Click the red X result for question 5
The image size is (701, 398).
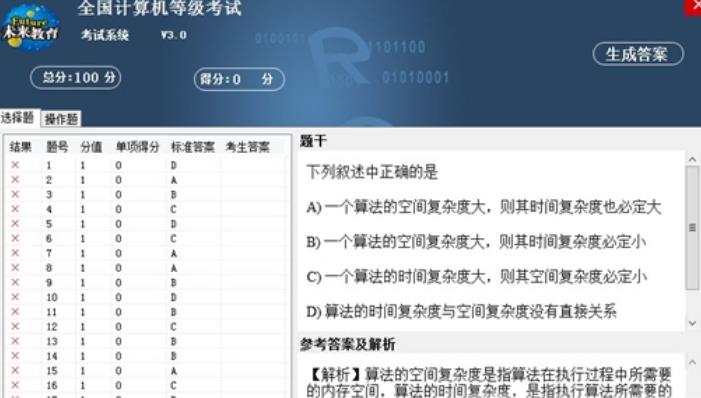pyautogui.click(x=15, y=224)
